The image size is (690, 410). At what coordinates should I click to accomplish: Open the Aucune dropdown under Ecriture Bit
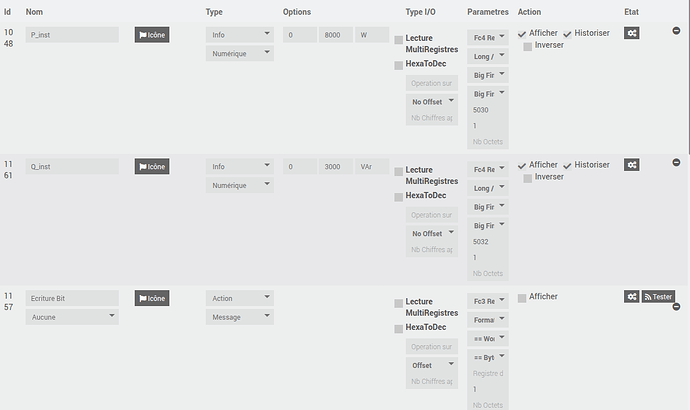(72, 317)
